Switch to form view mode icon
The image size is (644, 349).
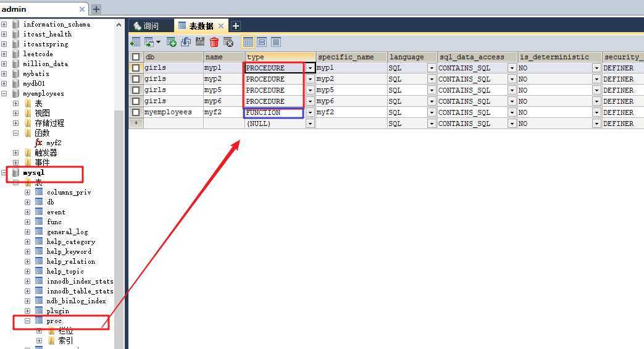[x=262, y=42]
